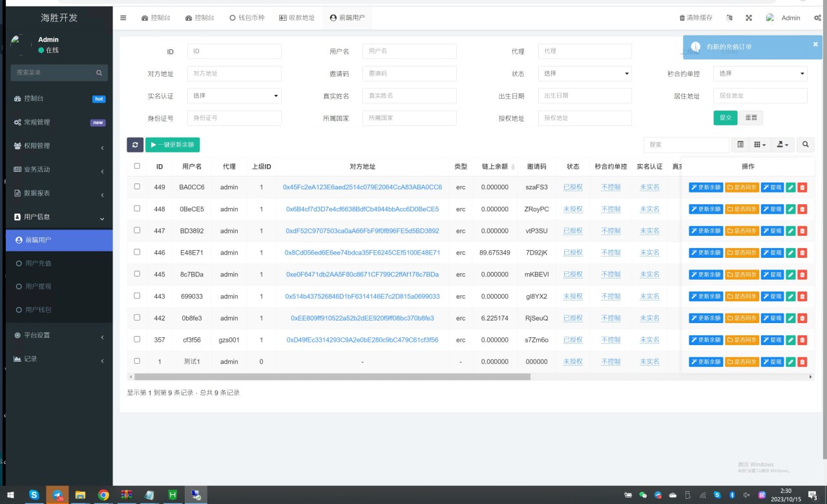Click the Windows Start button
The height and width of the screenshot is (504, 827).
[11, 495]
